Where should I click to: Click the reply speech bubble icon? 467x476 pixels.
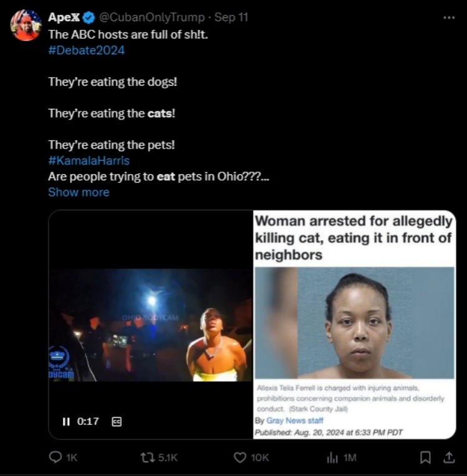tap(55, 457)
